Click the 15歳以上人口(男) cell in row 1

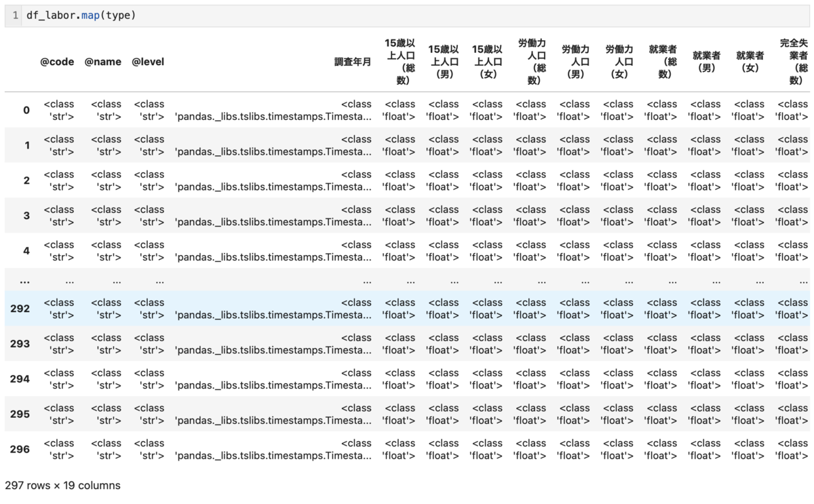coord(443,145)
